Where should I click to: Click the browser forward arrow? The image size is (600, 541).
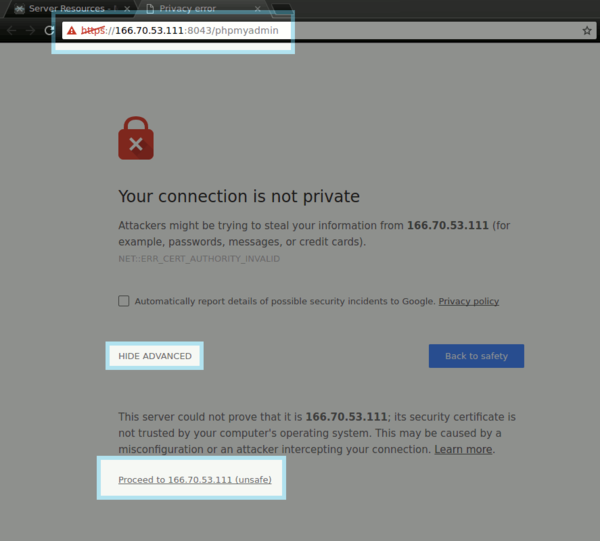(x=29, y=31)
